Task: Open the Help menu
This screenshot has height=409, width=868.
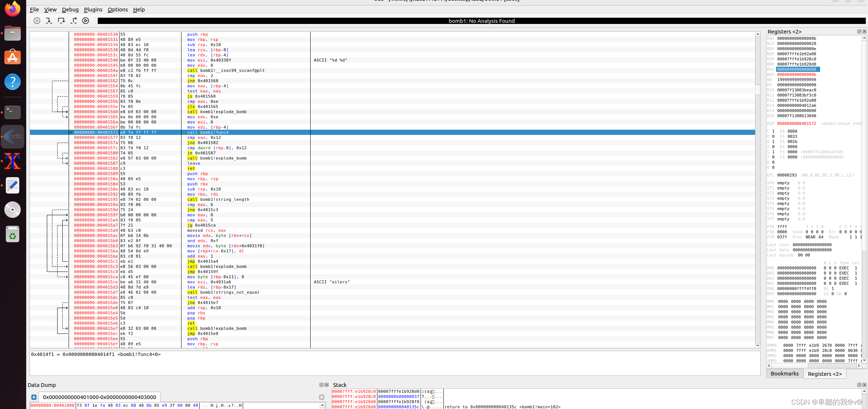Action: point(139,10)
